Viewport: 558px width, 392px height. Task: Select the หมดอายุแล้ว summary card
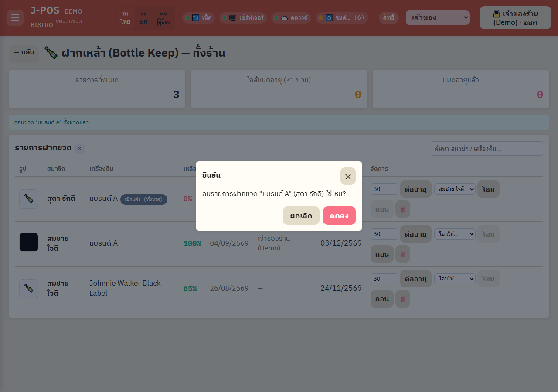tap(461, 89)
